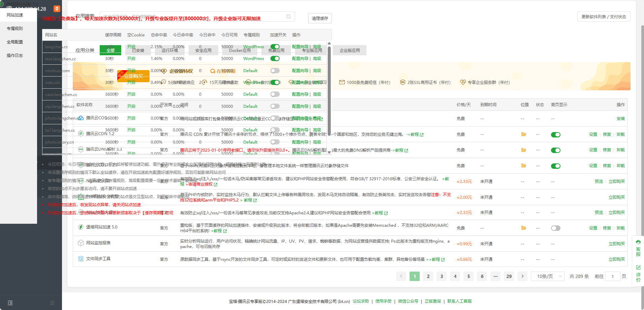The width and height of the screenshot is (644, 310).
Task: Click SSL badge icon beside 2张SSL商用证书
Action: click(402, 82)
